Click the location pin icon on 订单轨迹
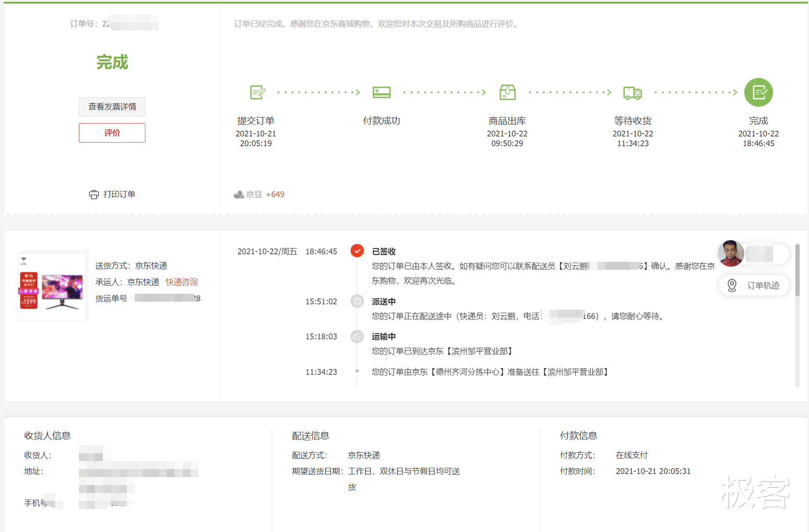 732,285
